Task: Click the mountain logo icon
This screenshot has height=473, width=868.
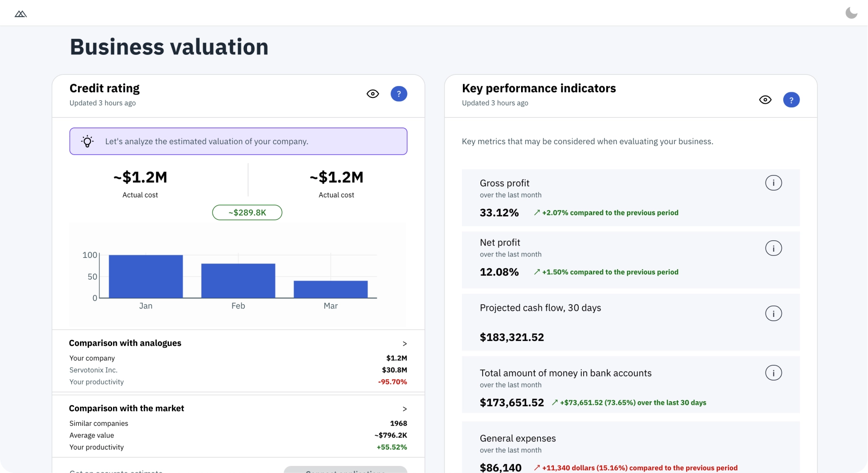Action: pyautogui.click(x=21, y=14)
